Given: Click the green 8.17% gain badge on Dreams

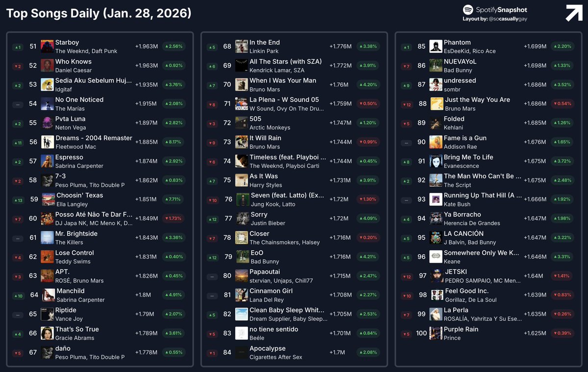Looking at the screenshot, I should (174, 142).
